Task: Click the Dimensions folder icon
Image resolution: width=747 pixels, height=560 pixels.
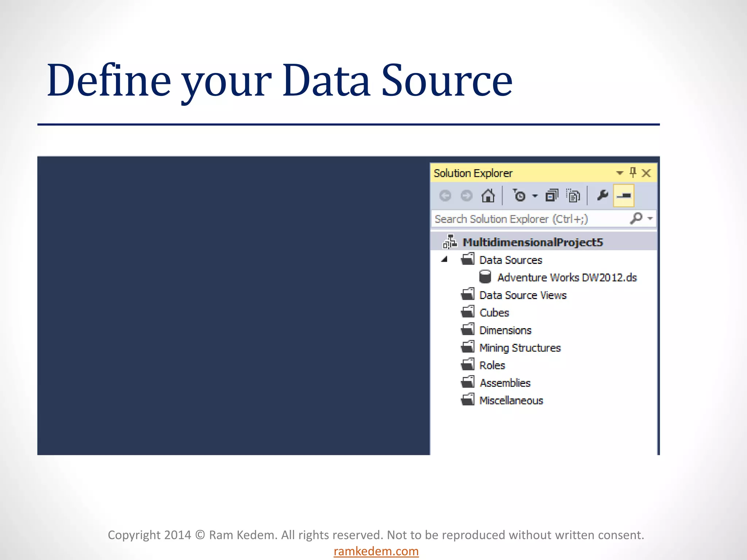Action: 468,330
